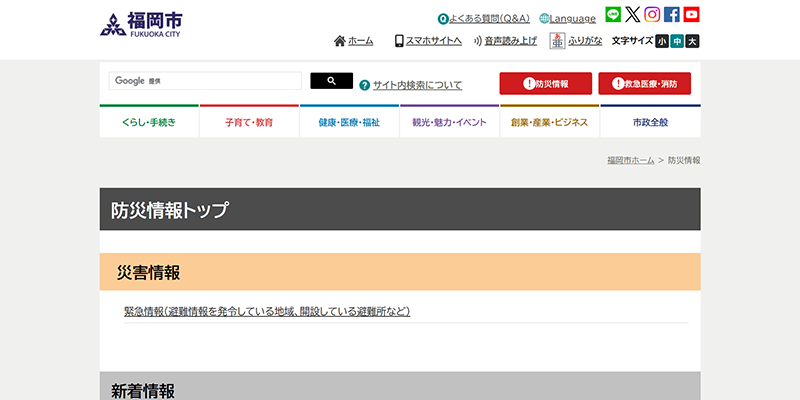Click 福岡市ホーム breadcrumb link

(631, 160)
